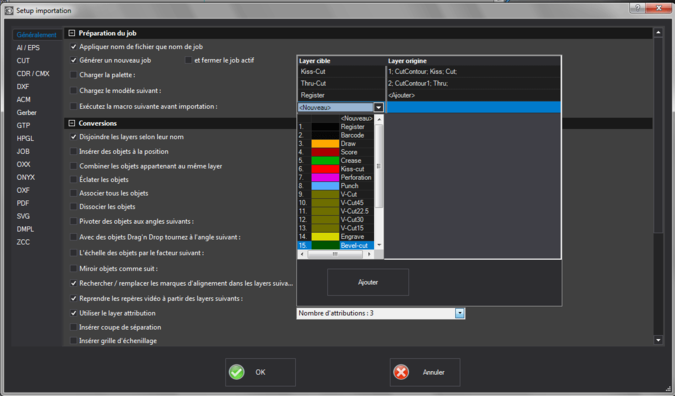
Task: Select '1; CutContour; Kiss; Cut;' origin cell
Action: [x=474, y=71]
